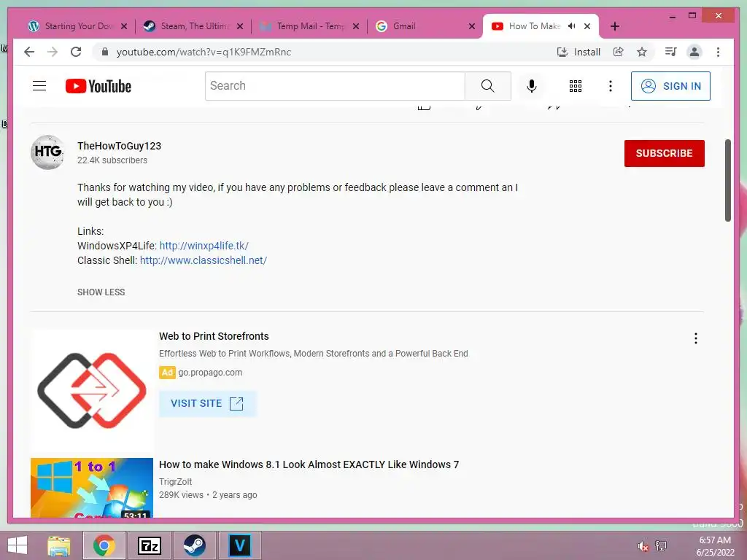Open YouTube settings three-dot menu
Image resolution: width=747 pixels, height=560 pixels.
coord(611,86)
